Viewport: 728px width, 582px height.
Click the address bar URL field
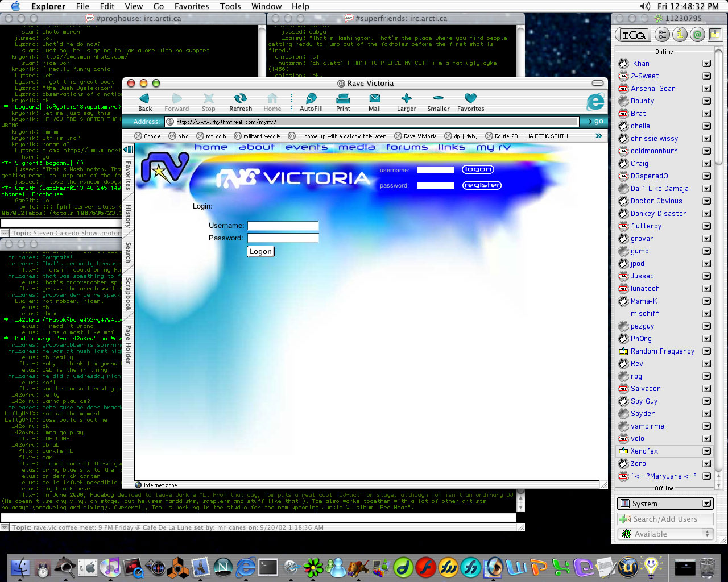click(x=371, y=122)
